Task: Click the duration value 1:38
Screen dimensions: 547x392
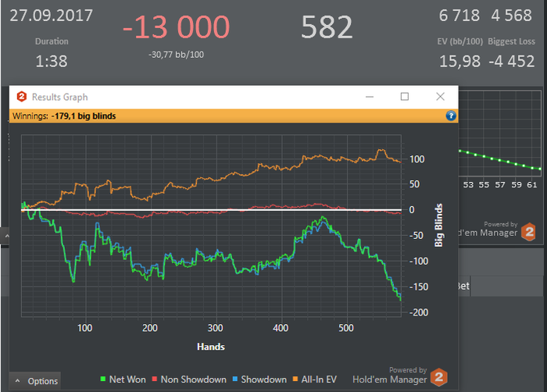Action: point(52,62)
